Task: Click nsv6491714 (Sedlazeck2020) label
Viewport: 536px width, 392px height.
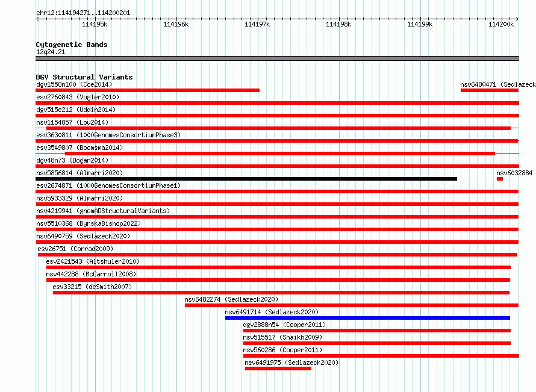Action: [x=272, y=312]
